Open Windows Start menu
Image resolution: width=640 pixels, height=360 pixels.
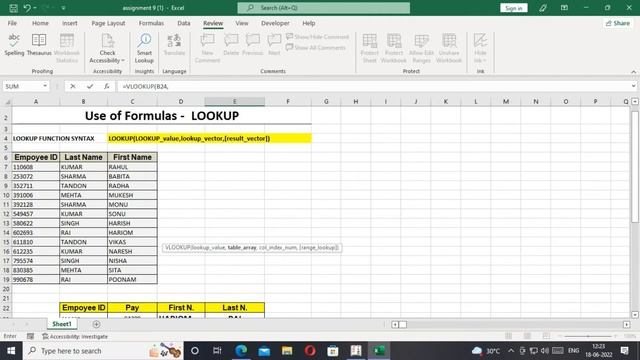click(x=11, y=351)
